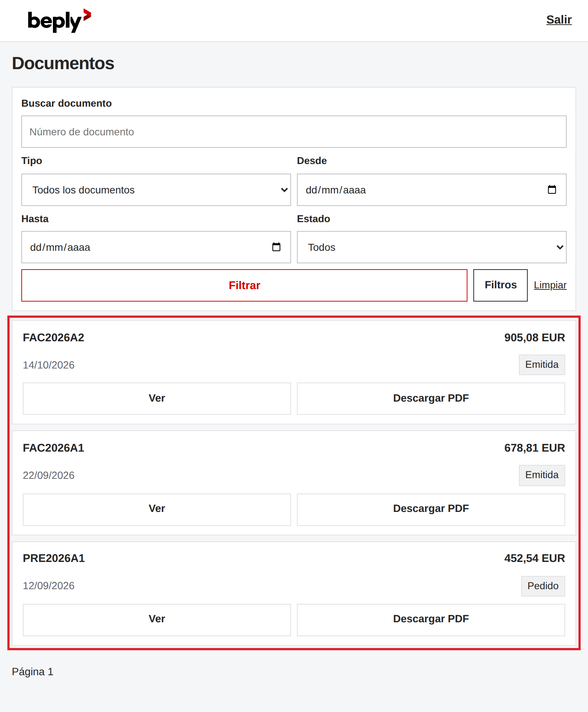The width and height of the screenshot is (588, 712).
Task: Open the Filtros button
Action: (501, 285)
